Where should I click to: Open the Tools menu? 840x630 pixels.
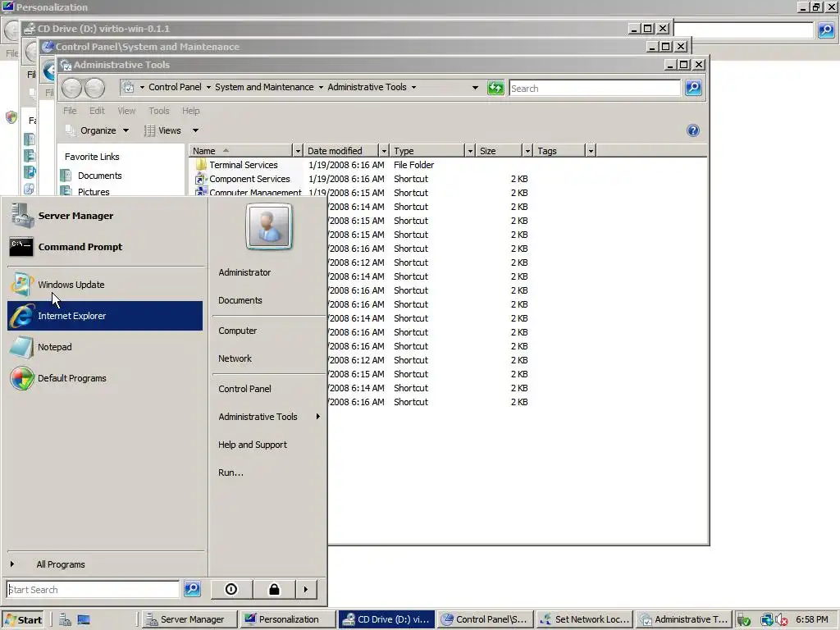point(159,111)
